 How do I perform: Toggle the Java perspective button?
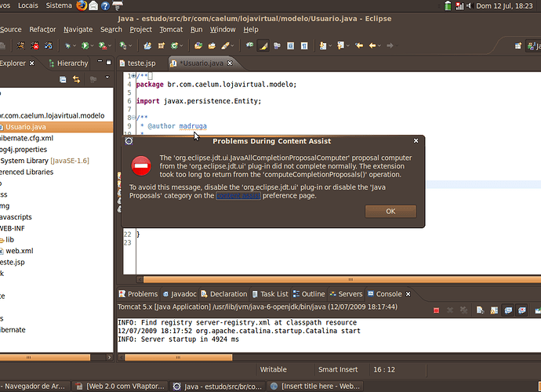coord(532,45)
